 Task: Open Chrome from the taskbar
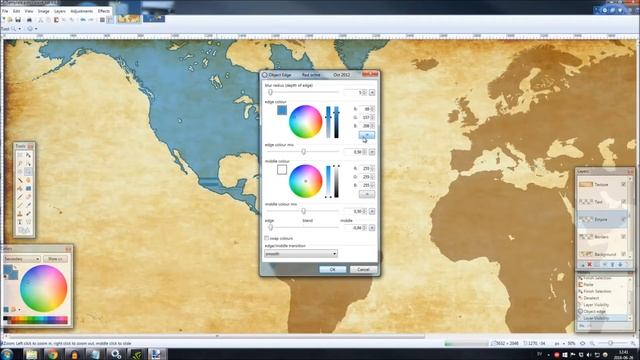pos(52,354)
